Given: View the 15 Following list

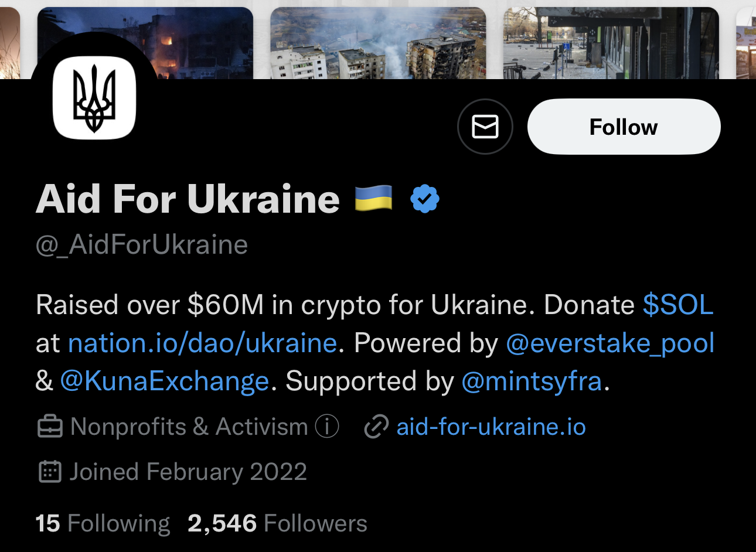Looking at the screenshot, I should click(x=103, y=523).
